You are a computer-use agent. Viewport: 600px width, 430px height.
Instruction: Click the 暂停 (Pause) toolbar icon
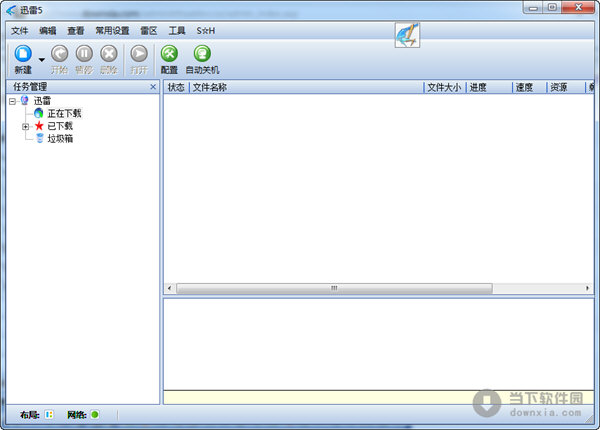(84, 54)
